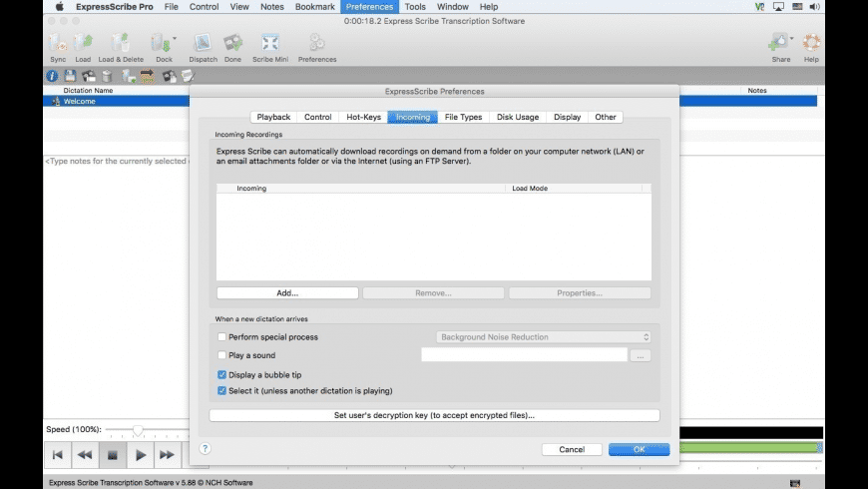Click the Remove... button
Screen dimensions: 868x489
tap(433, 293)
